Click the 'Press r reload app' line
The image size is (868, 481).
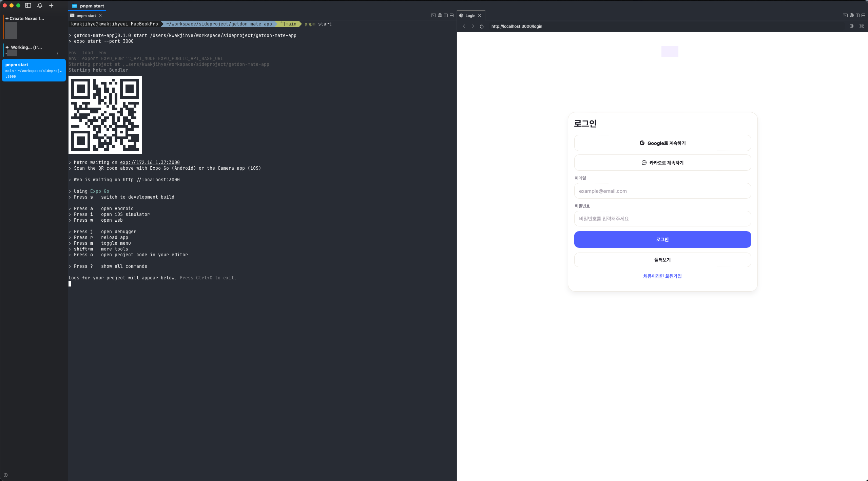tap(98, 237)
